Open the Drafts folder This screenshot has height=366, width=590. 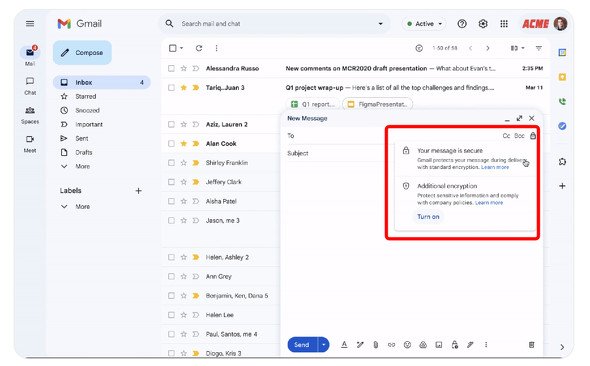[84, 152]
